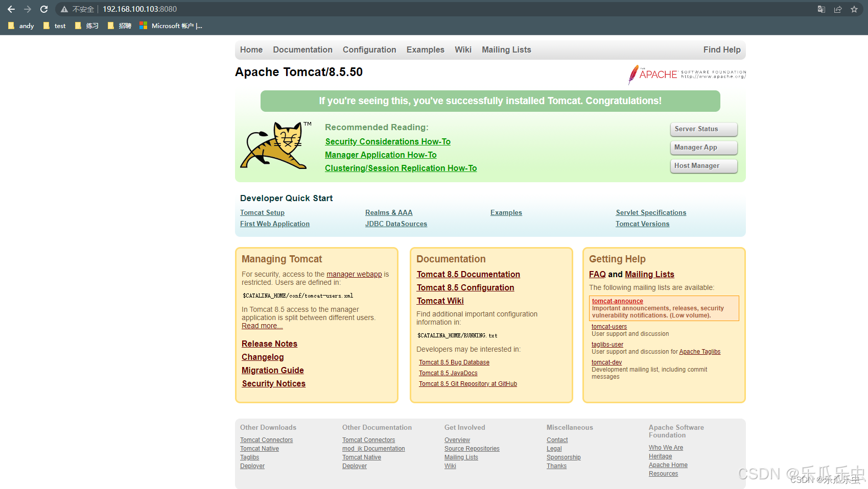Click the not-secure warning icon
This screenshot has height=489, width=868.
64,9
